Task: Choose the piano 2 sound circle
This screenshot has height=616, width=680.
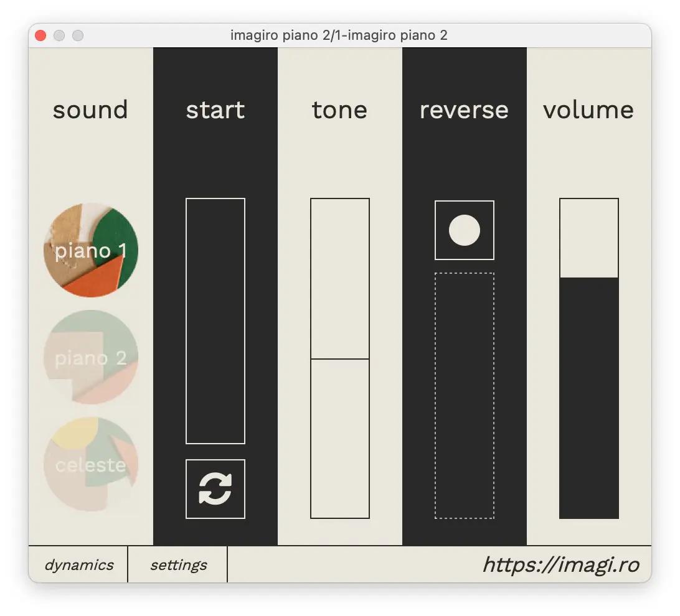Action: (91, 357)
